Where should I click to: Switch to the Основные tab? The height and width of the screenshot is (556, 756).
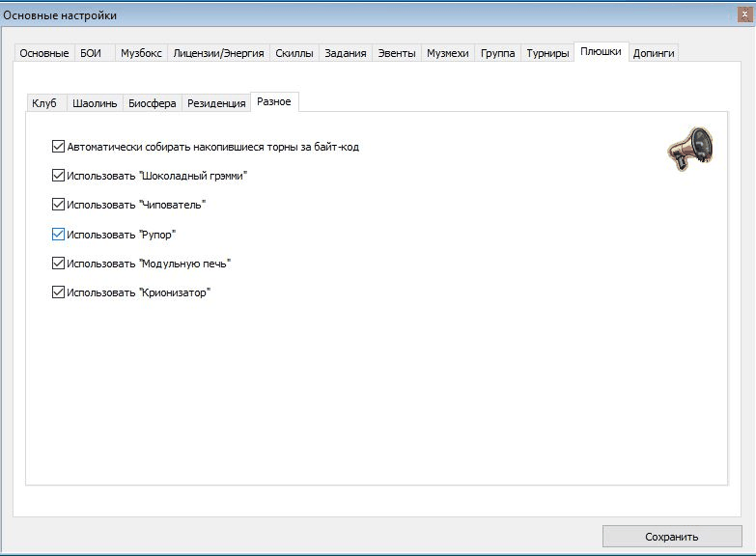point(43,53)
